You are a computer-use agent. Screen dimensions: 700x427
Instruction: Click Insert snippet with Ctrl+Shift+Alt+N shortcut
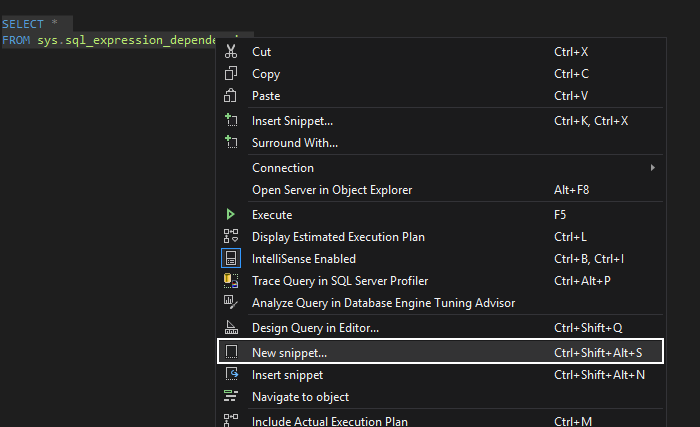(287, 375)
